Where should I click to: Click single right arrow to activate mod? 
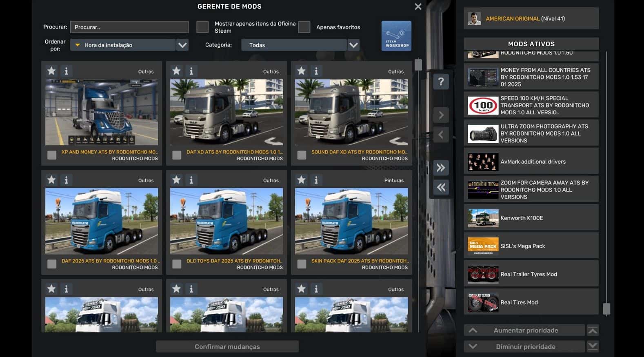pos(441,115)
